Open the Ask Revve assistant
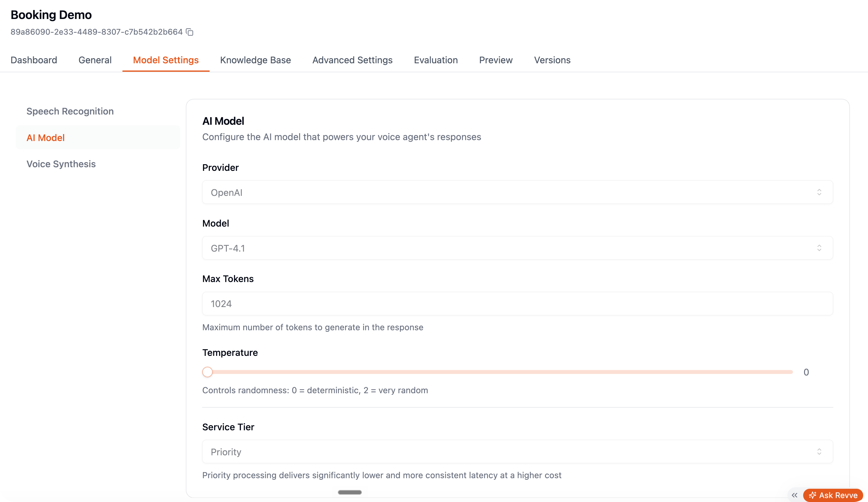The image size is (868, 502). tap(833, 495)
